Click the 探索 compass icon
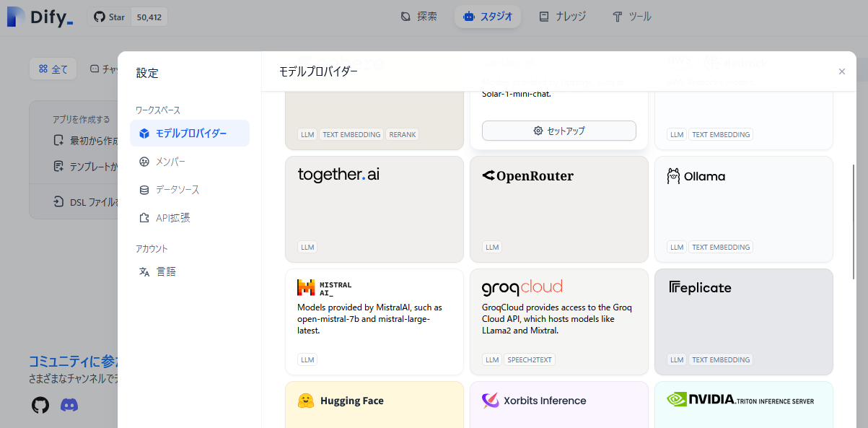 coord(406,17)
